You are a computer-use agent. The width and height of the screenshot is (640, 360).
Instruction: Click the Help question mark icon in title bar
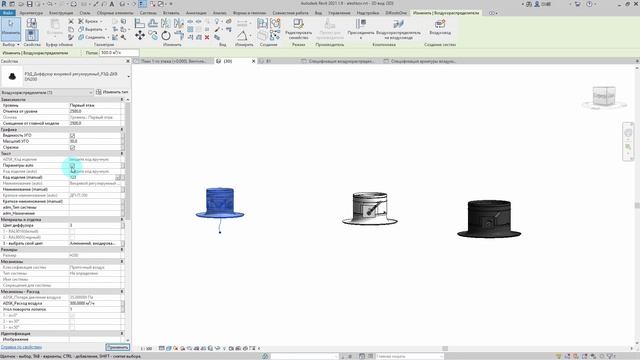point(589,4)
